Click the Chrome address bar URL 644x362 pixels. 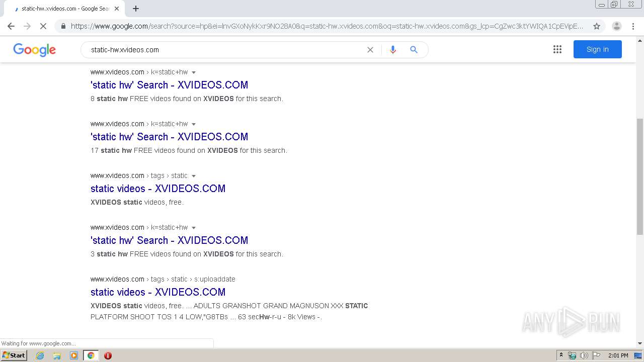click(327, 26)
